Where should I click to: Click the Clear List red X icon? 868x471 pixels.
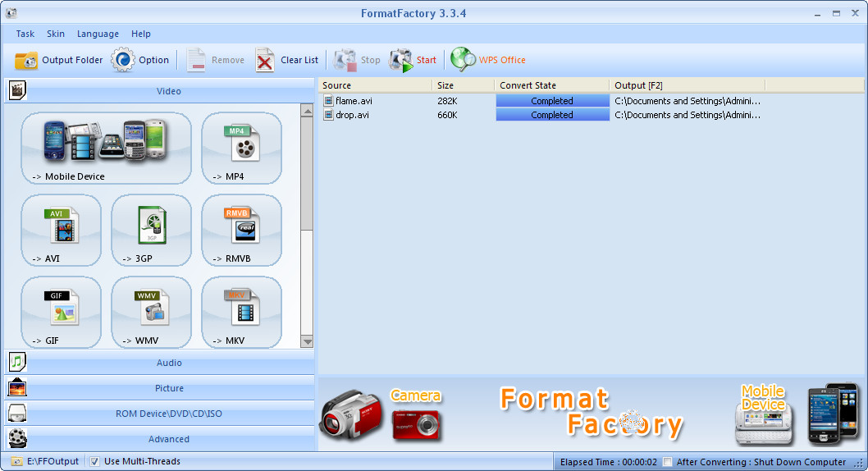tap(265, 60)
